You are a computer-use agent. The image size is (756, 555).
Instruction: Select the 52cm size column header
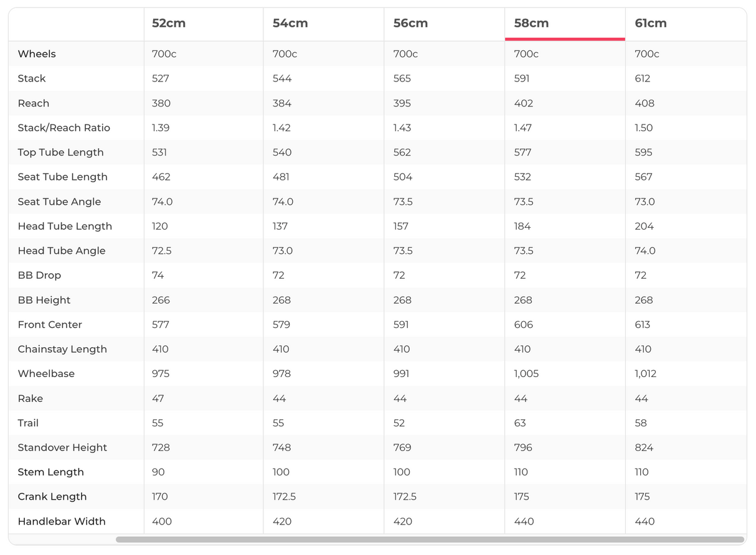[169, 24]
